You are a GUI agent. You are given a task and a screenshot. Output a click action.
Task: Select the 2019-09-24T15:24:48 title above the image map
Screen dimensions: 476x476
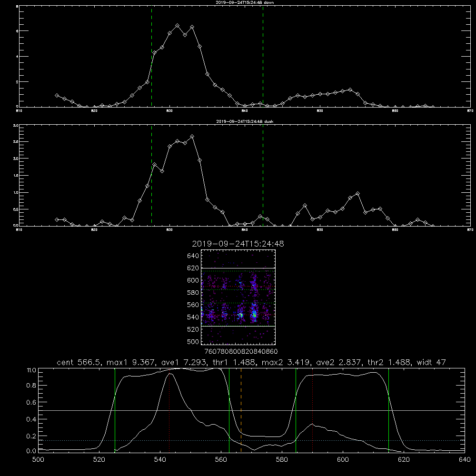[238, 244]
